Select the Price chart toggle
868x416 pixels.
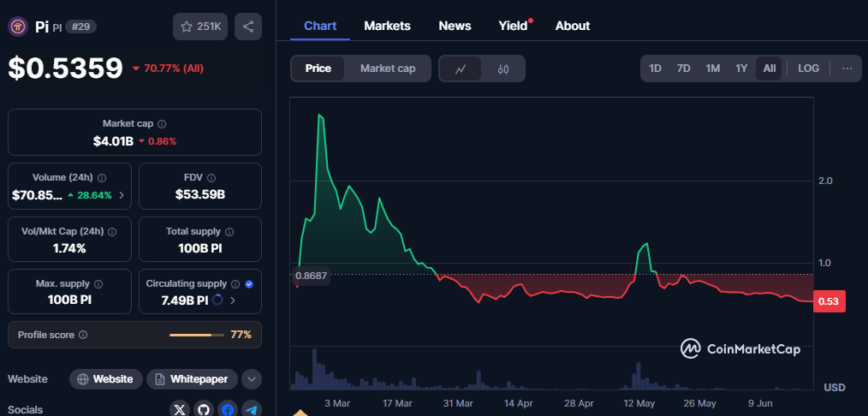pyautogui.click(x=318, y=68)
